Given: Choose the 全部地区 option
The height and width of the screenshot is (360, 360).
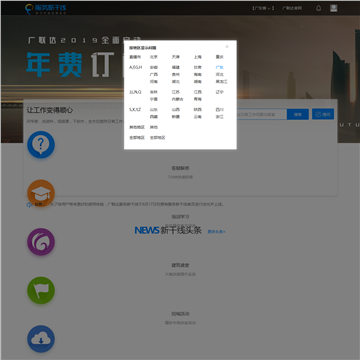Looking at the screenshot, I should click(157, 138).
